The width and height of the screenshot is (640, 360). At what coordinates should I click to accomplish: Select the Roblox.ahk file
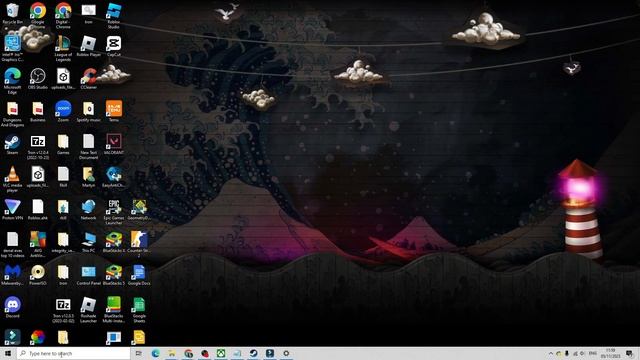38,209
